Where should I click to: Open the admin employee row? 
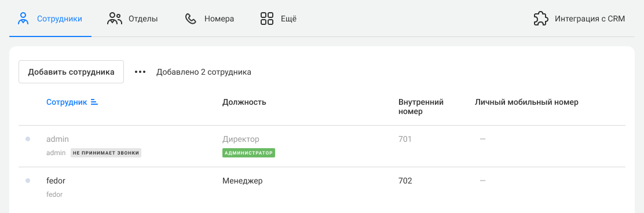[x=322, y=146]
